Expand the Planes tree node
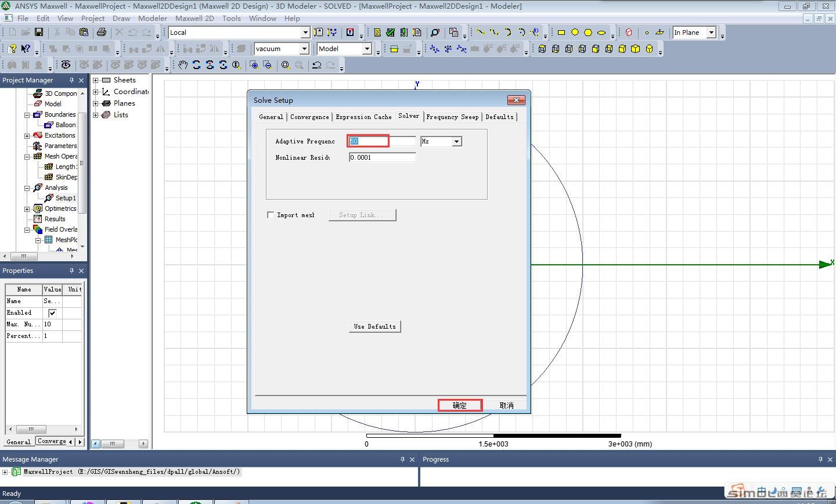This screenshot has height=504, width=836. click(x=96, y=103)
